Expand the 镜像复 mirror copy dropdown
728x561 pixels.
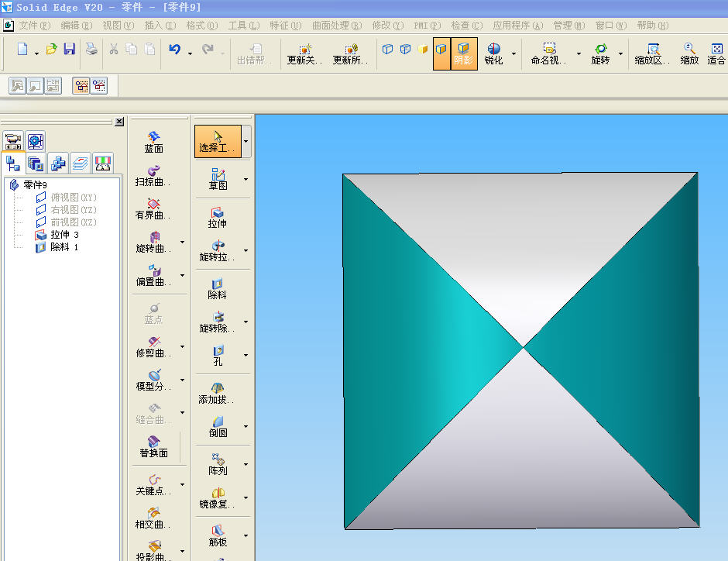point(246,497)
